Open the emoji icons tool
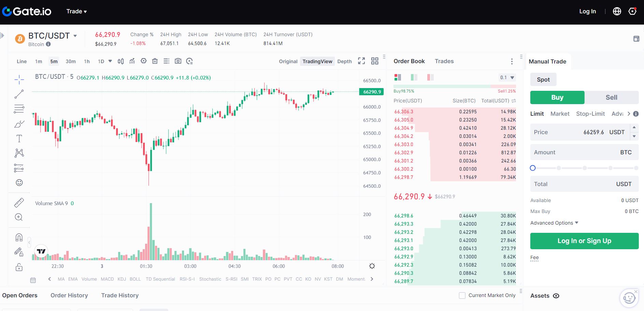Viewport: 644px width, 311px height. coord(19,183)
